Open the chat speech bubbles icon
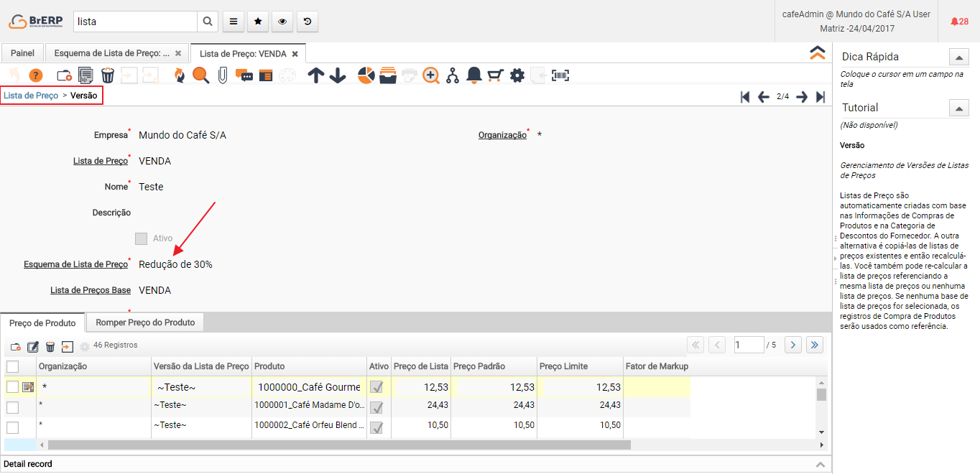The image size is (980, 474). tap(244, 75)
